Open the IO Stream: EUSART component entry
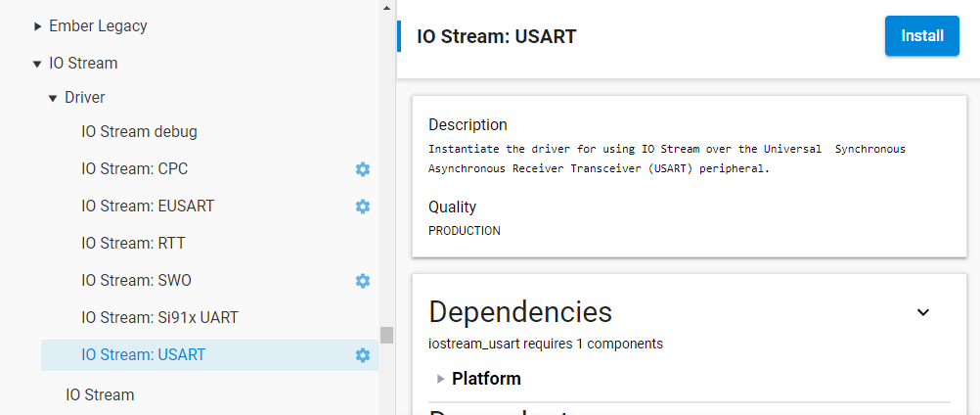The height and width of the screenshot is (415, 980). click(148, 207)
